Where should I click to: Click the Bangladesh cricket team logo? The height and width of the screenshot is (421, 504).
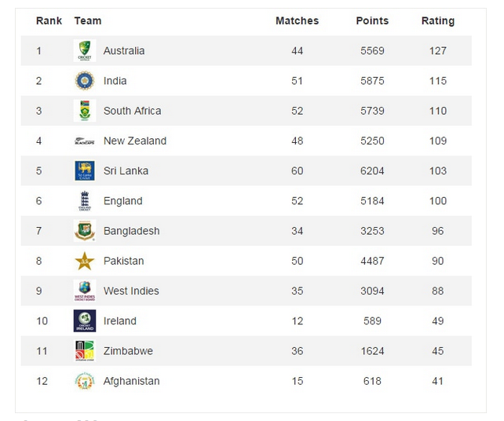pos(84,231)
